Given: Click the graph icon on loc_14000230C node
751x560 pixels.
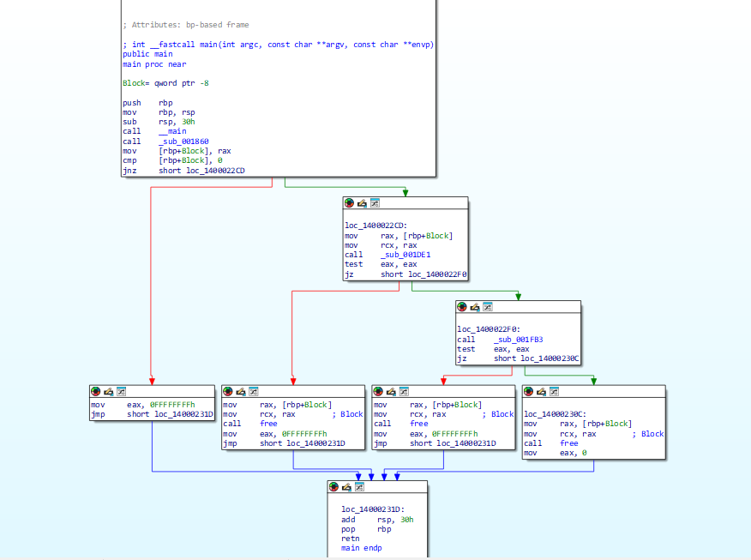Looking at the screenshot, I should [554, 391].
